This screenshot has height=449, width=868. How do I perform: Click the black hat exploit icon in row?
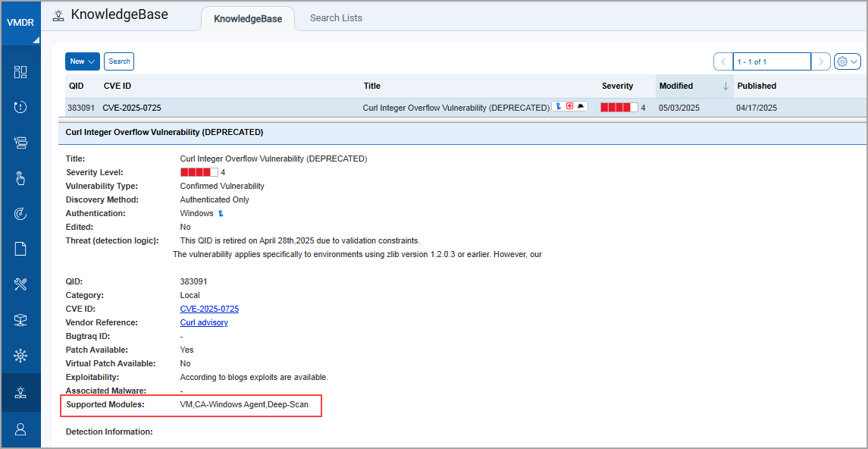[x=580, y=105]
